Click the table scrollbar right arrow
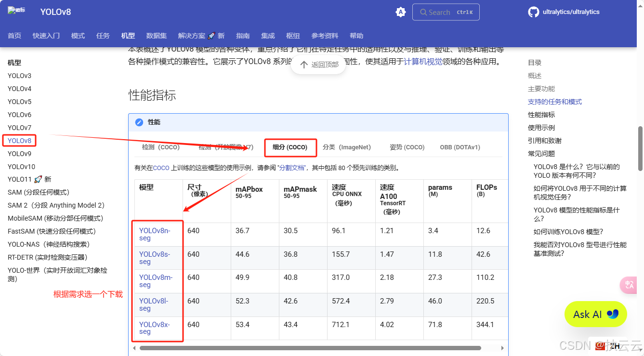644x356 pixels. click(503, 348)
